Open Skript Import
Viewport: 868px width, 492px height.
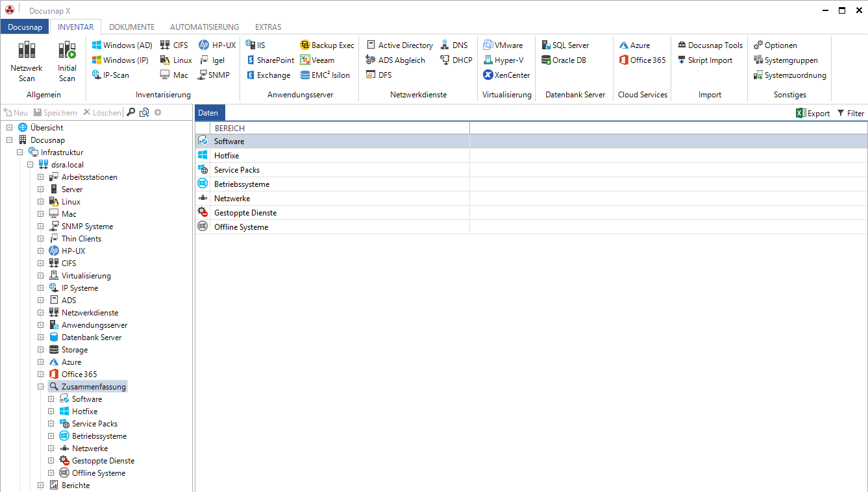705,60
